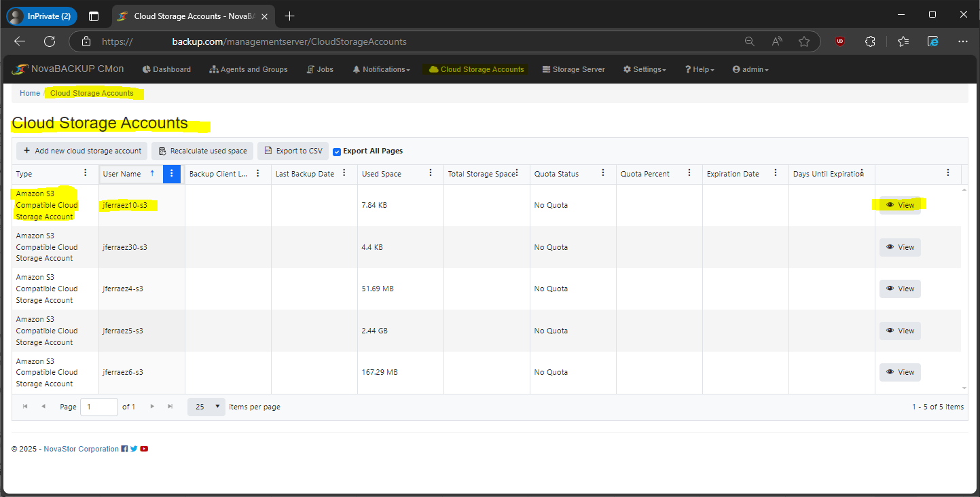This screenshot has height=497, width=980.
Task: Click Recalculate used space button
Action: tap(202, 151)
